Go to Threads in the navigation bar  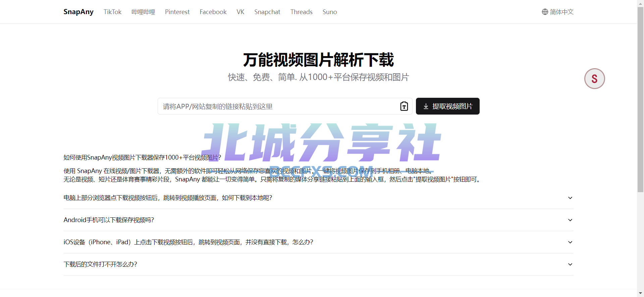tap(302, 12)
